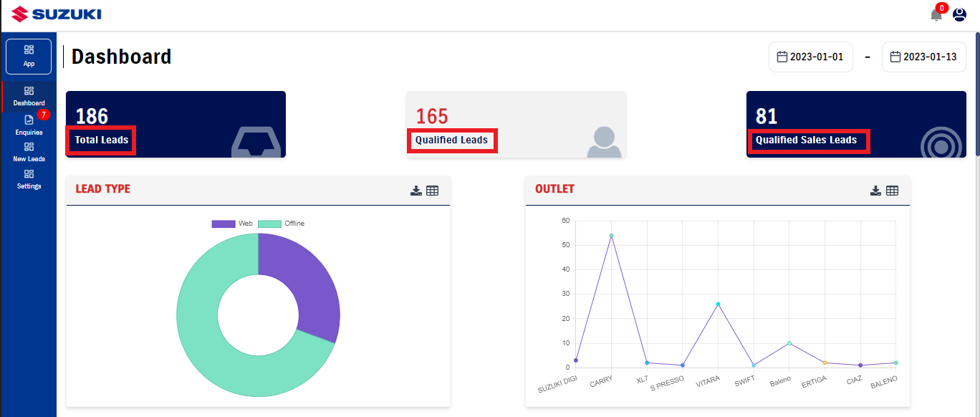Open Settings from the sidebar
980x417 pixels.
pos(29,179)
